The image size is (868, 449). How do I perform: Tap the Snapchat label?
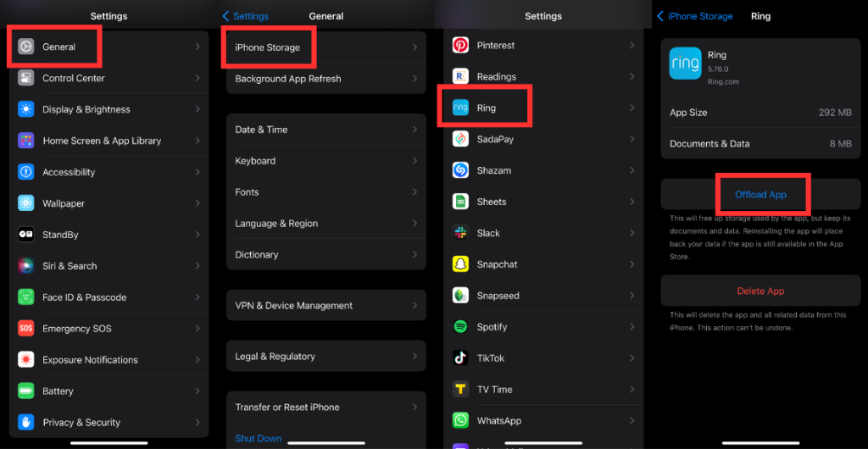coord(497,264)
